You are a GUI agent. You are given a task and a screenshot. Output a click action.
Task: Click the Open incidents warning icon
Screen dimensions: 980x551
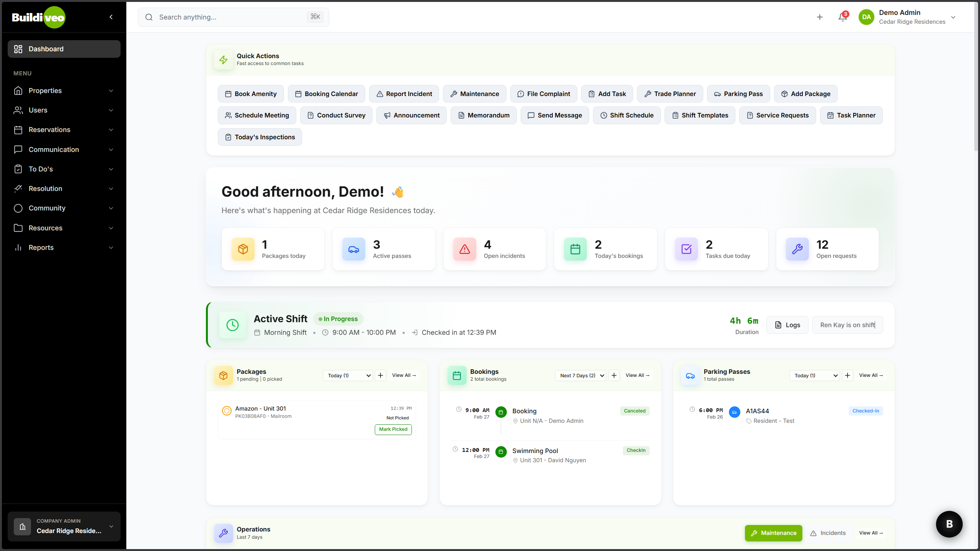pyautogui.click(x=464, y=249)
